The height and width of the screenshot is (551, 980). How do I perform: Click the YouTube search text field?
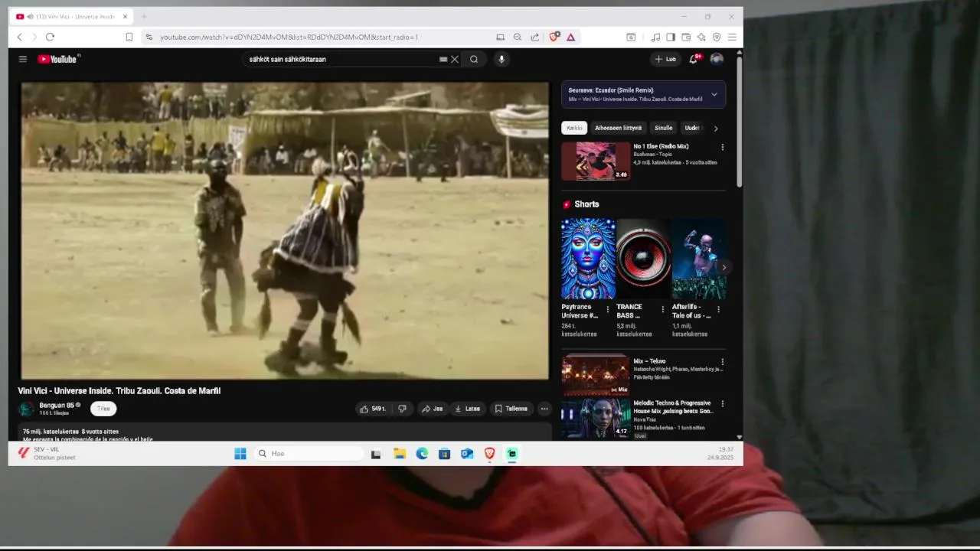341,59
